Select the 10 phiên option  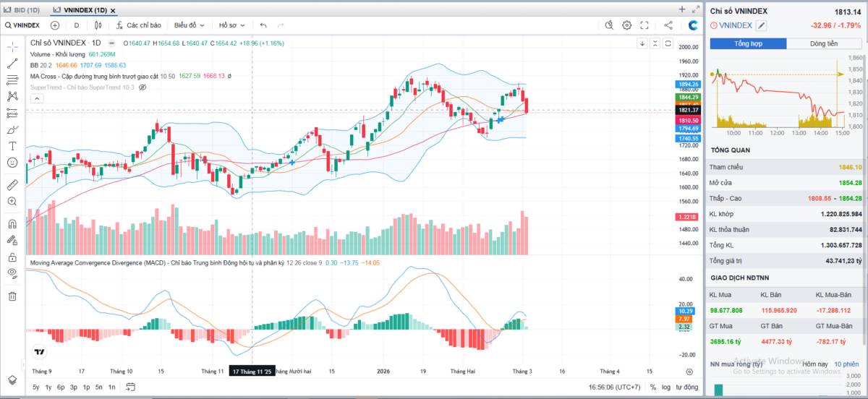click(x=847, y=364)
